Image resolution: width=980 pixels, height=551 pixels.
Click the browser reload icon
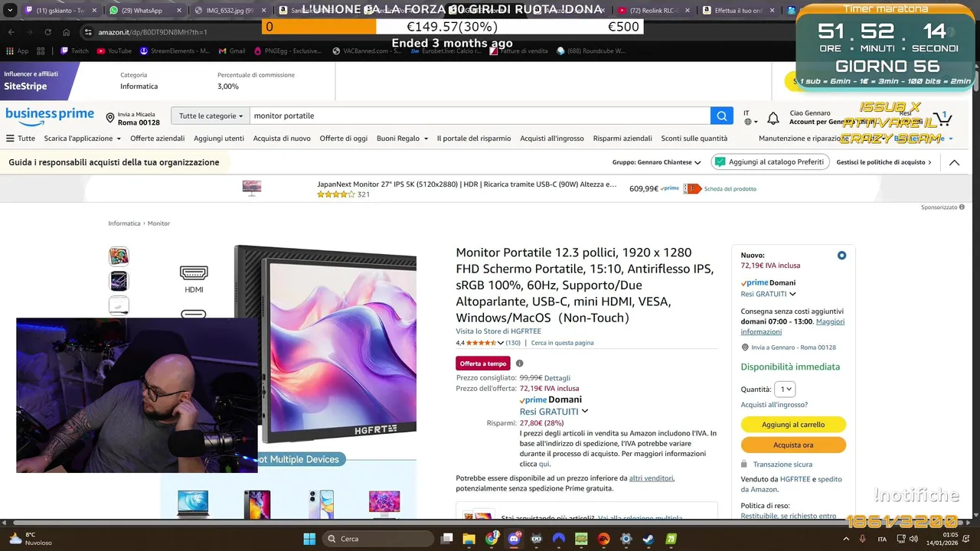tap(47, 32)
